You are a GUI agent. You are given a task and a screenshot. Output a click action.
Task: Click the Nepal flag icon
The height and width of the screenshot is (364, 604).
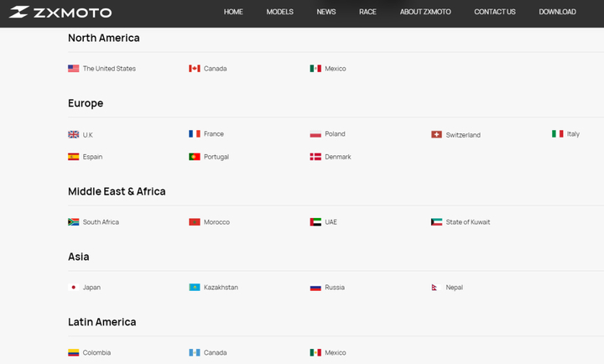click(x=435, y=288)
